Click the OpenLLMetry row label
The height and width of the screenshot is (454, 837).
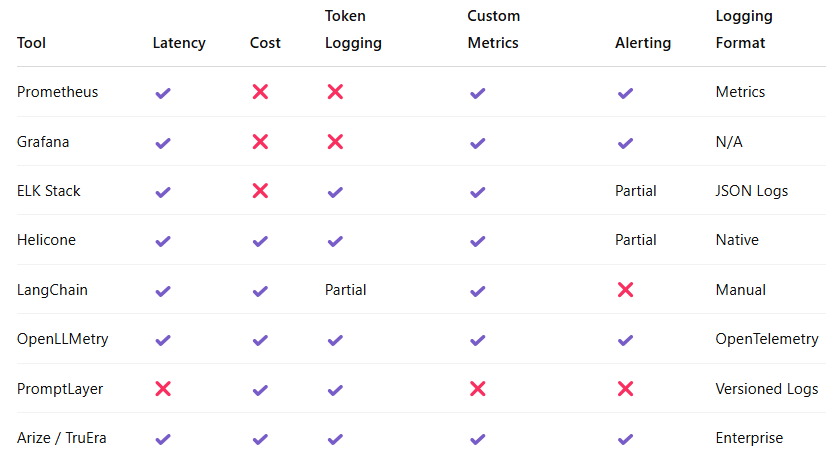pyautogui.click(x=62, y=339)
